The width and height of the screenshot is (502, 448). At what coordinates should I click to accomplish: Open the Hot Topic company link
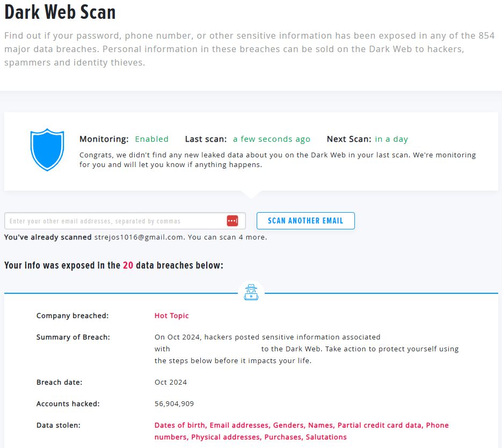click(172, 316)
